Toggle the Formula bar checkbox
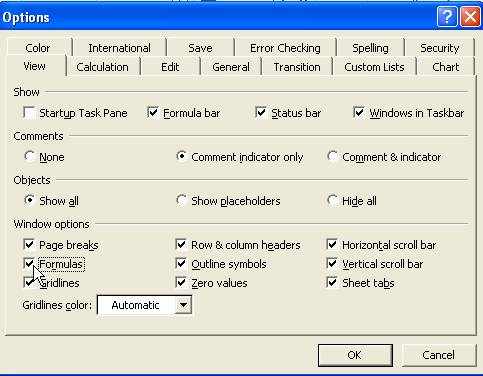 tap(153, 113)
